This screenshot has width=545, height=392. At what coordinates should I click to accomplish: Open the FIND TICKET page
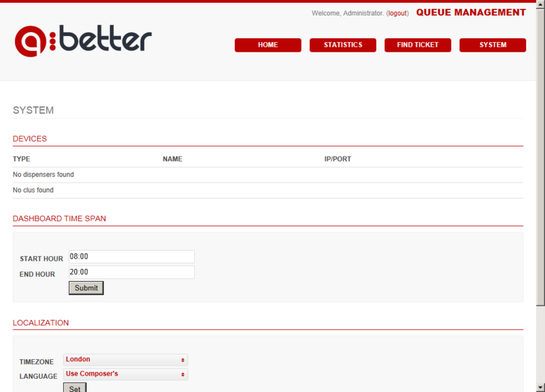(418, 45)
